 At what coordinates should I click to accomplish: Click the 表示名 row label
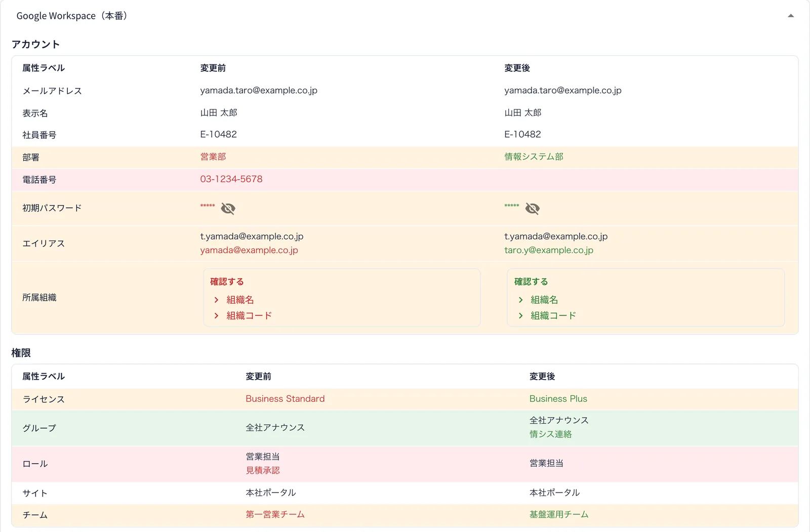35,113
